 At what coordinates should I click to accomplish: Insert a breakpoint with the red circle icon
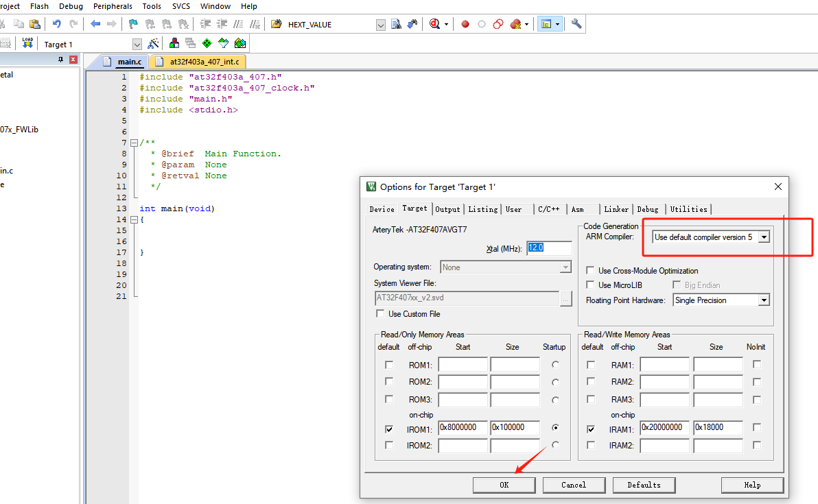465,24
